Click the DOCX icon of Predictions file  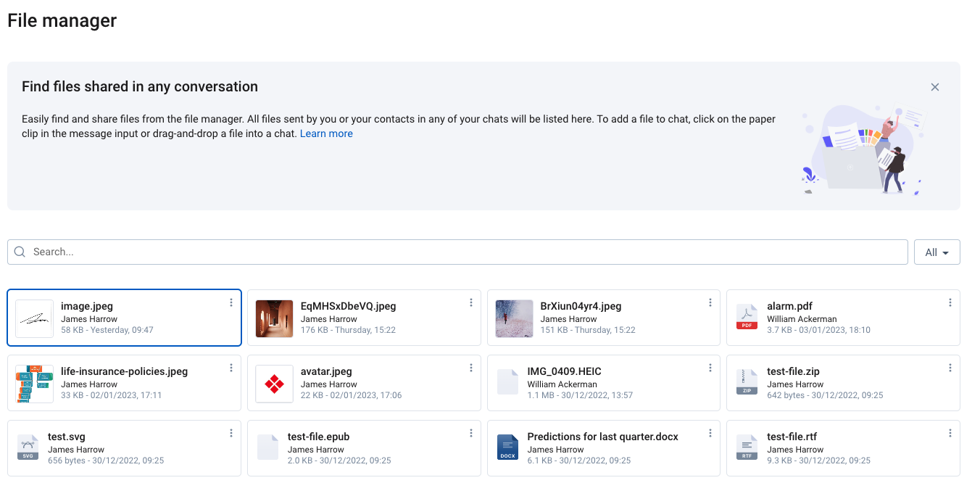coord(507,447)
